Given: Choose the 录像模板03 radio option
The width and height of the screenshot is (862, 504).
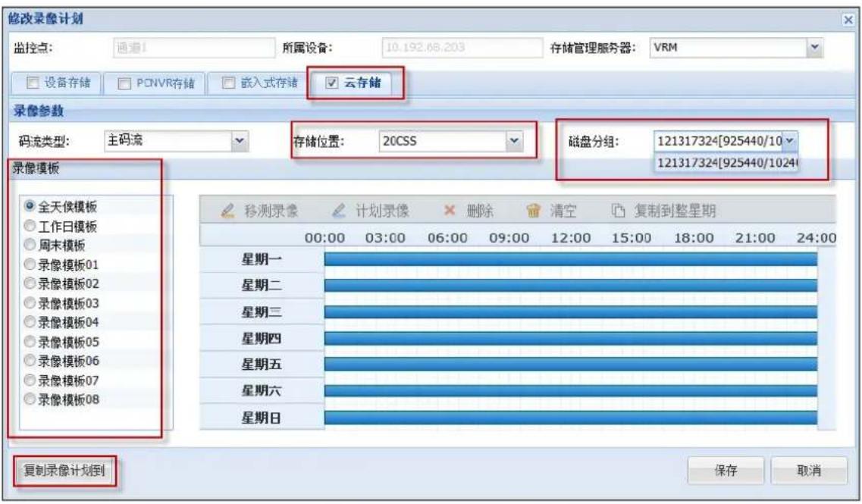Looking at the screenshot, I should coord(30,303).
